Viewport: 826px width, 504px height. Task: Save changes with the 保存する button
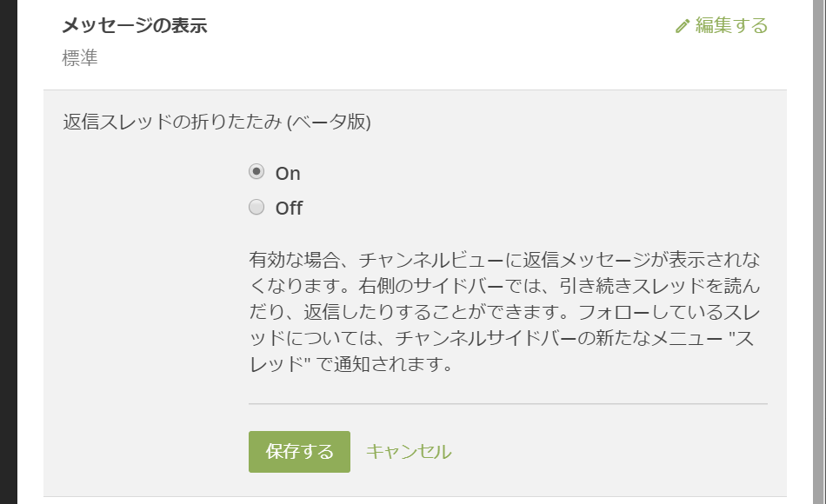click(x=299, y=451)
